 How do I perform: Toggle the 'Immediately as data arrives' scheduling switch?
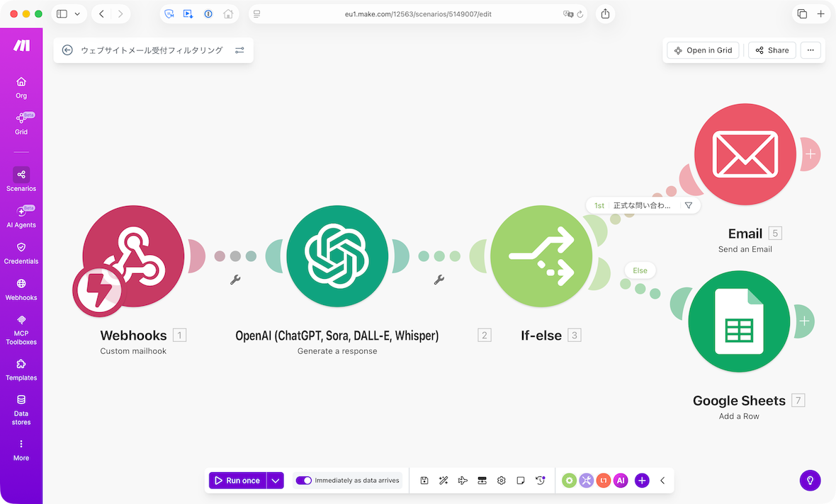pyautogui.click(x=304, y=481)
